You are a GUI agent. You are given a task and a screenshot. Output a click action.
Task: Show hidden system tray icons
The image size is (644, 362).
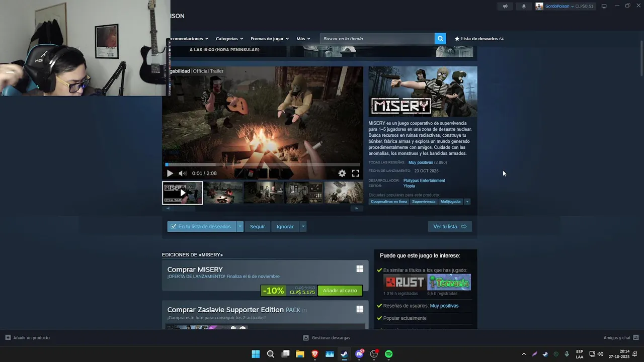[x=524, y=354]
